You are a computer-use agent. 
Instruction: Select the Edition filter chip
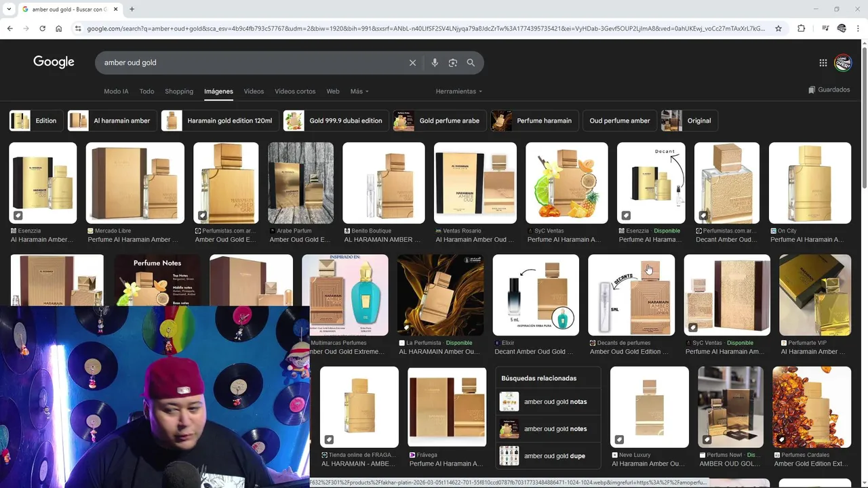pos(37,121)
